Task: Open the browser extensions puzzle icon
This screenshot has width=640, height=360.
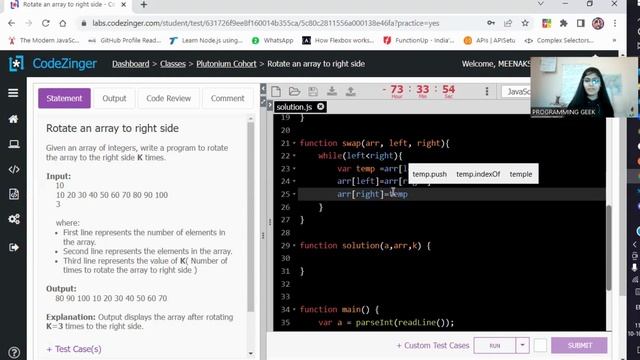Action: click(x=564, y=23)
